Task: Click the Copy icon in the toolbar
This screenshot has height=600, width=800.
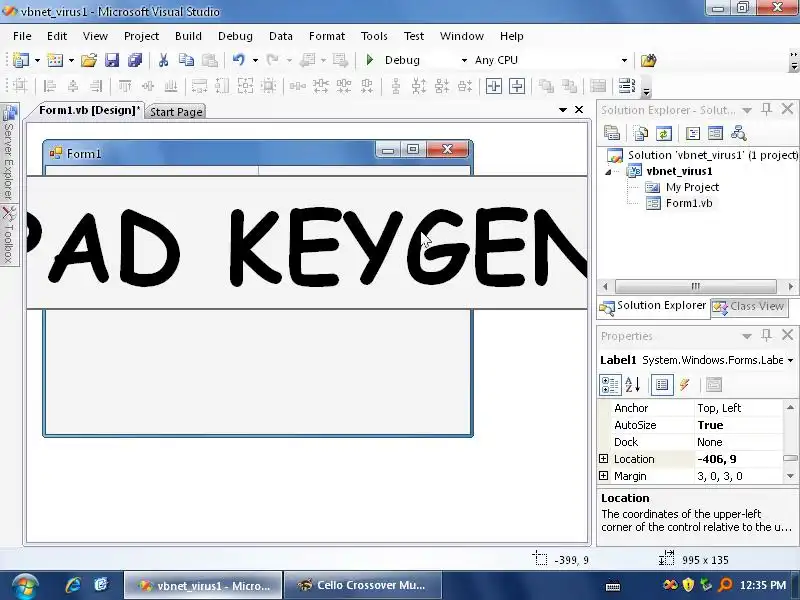Action: (x=186, y=60)
